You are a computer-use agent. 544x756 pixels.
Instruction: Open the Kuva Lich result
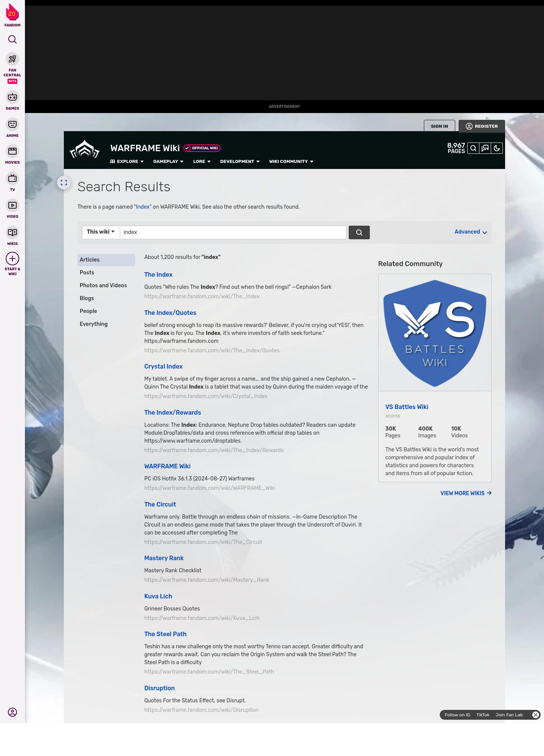[x=158, y=596]
